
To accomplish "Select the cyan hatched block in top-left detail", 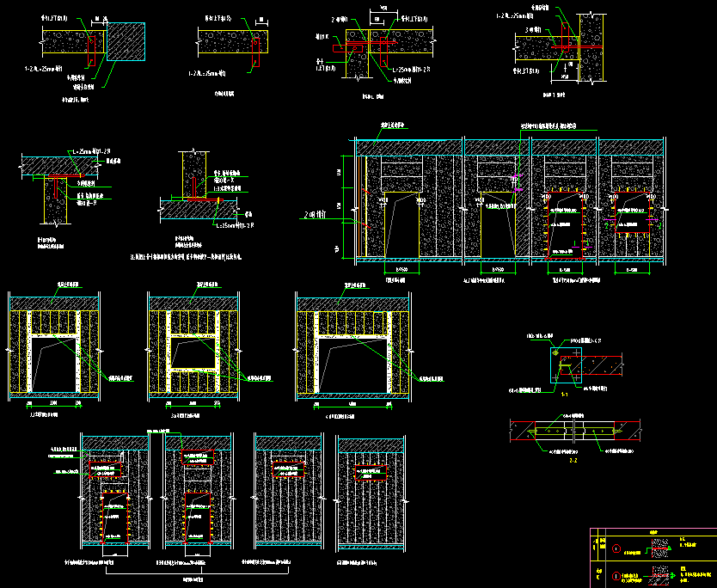I will click(x=126, y=41).
